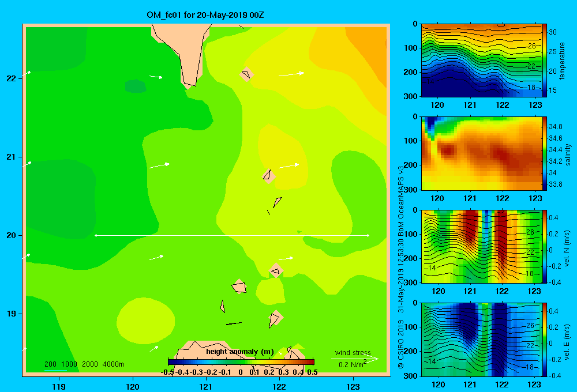577x392 pixels.
Task: Click latitude label 19 on the main map
Action: pyautogui.click(x=12, y=314)
